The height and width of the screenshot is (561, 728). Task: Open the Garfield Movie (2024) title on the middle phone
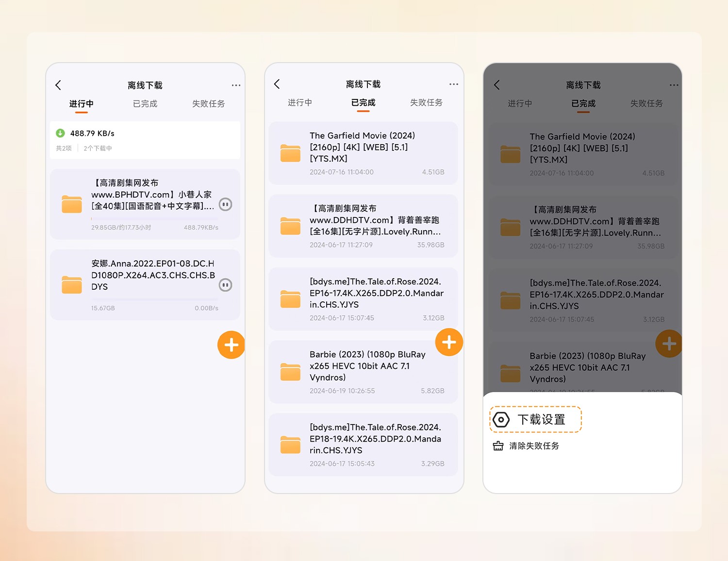point(363,147)
